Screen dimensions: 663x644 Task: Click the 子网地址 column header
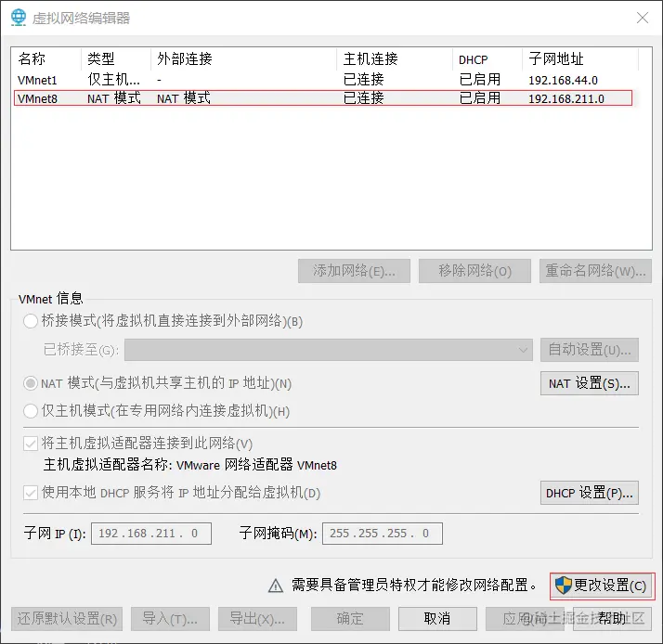(x=580, y=58)
